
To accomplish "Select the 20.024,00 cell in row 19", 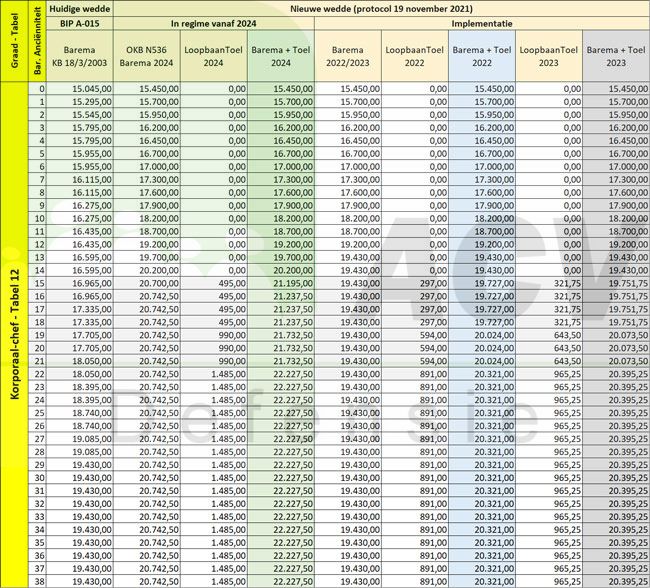I will 482,335.
